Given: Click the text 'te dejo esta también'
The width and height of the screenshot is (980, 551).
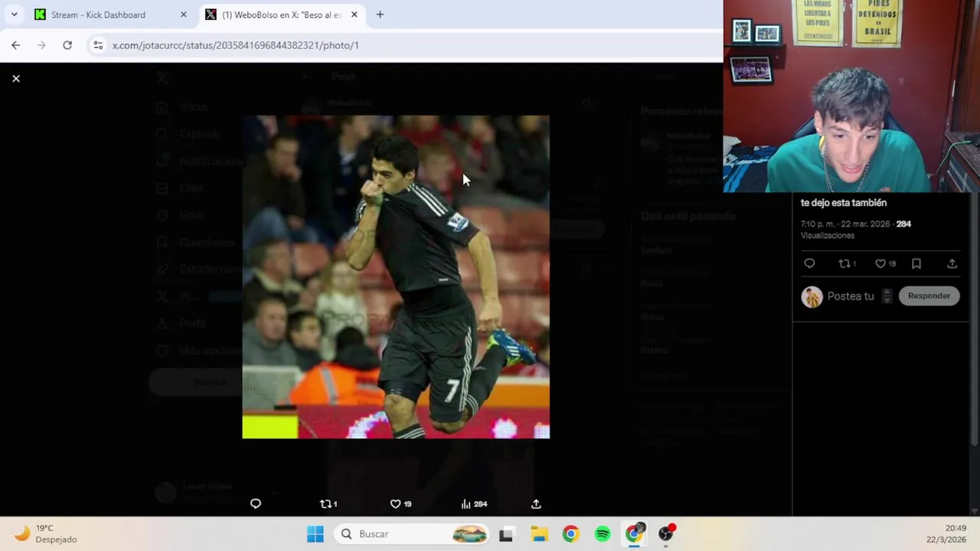Looking at the screenshot, I should pos(844,203).
